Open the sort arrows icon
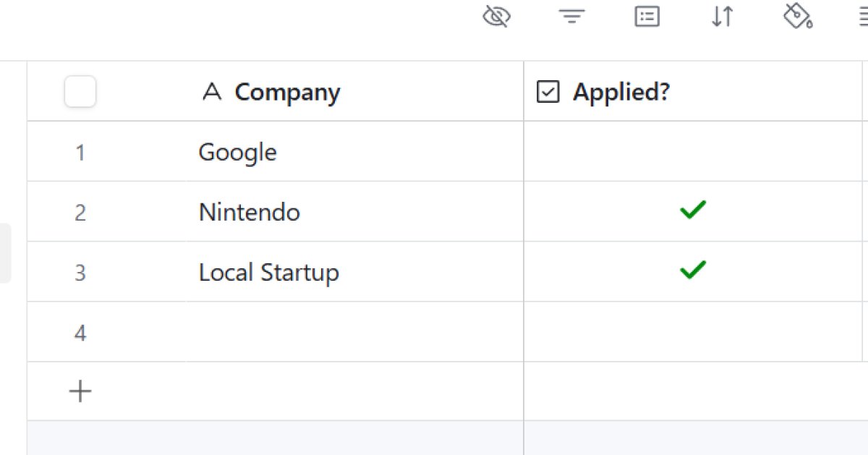The height and width of the screenshot is (455, 868). coord(722,17)
